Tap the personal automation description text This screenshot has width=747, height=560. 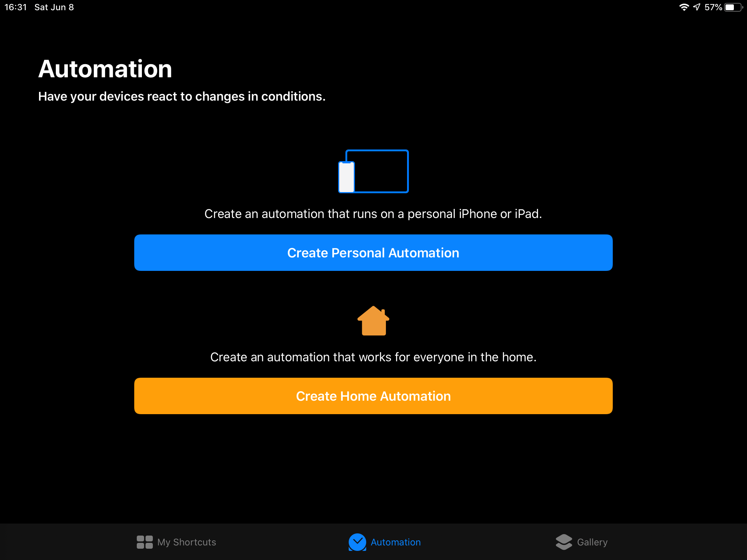coord(373,214)
